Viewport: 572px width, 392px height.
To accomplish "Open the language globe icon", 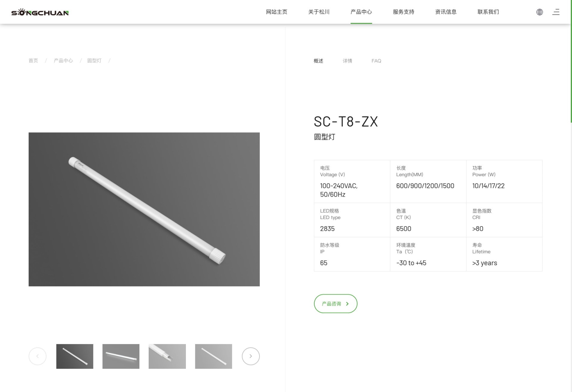I will tap(539, 12).
